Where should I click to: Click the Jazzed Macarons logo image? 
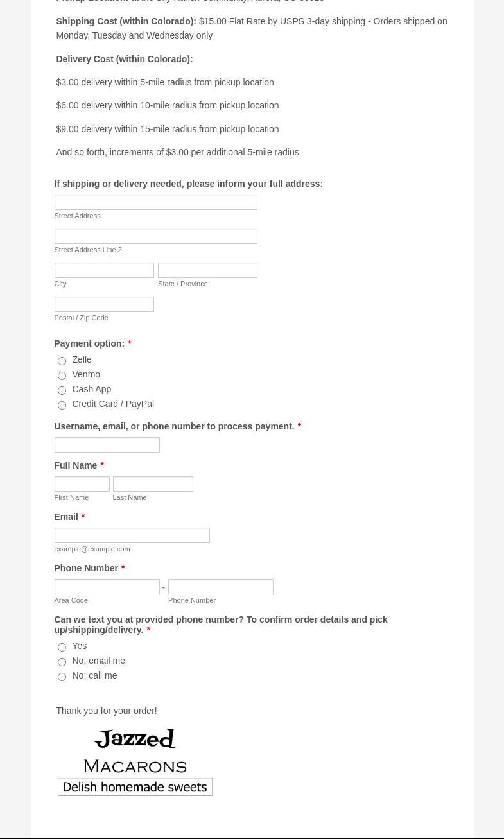pos(135,750)
